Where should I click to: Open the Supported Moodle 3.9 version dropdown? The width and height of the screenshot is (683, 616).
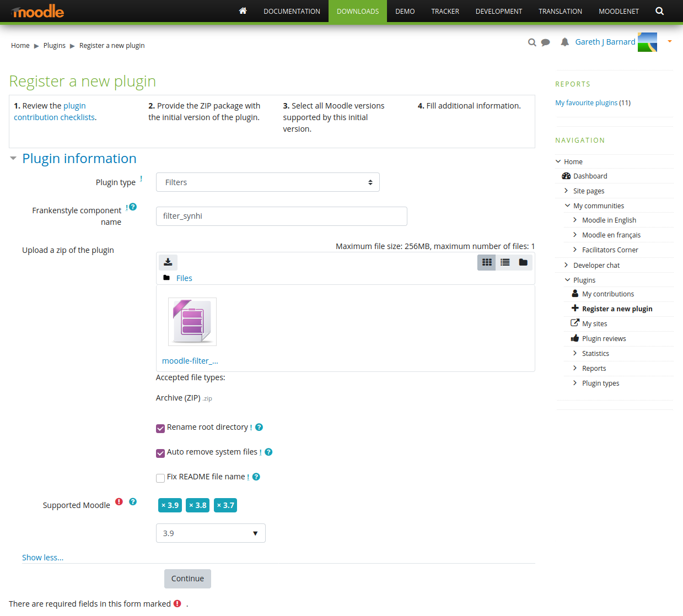click(x=211, y=533)
